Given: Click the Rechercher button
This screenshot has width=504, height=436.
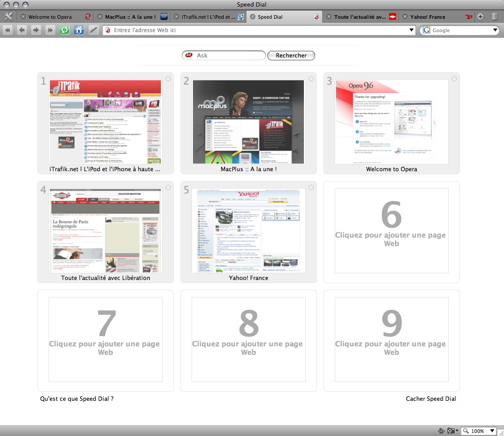Looking at the screenshot, I should [x=291, y=55].
